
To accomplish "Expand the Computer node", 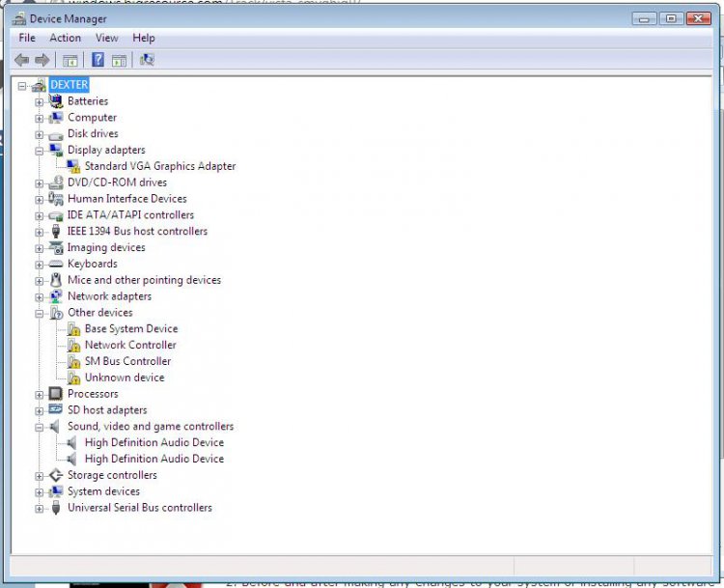I will tap(39, 118).
